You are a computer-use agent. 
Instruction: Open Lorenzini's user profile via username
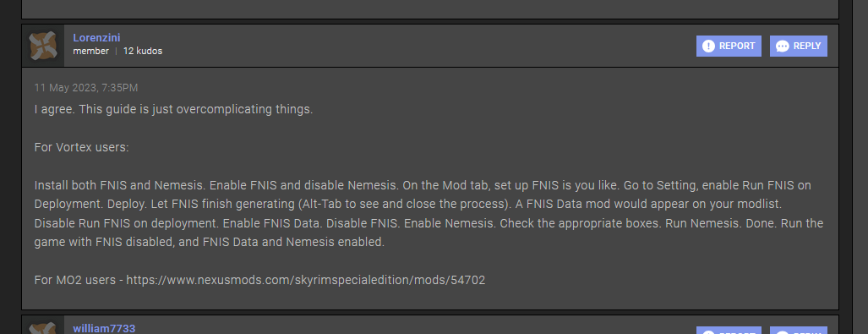coord(96,38)
